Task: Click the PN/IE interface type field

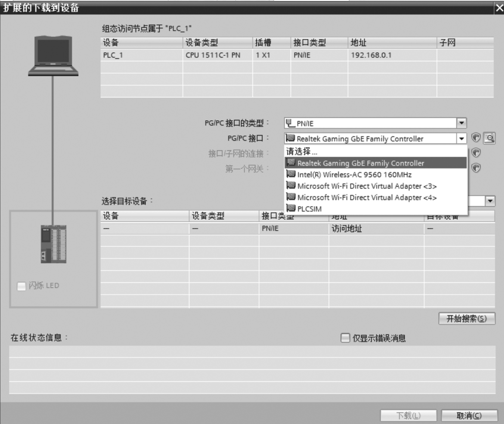Action: 371,123
